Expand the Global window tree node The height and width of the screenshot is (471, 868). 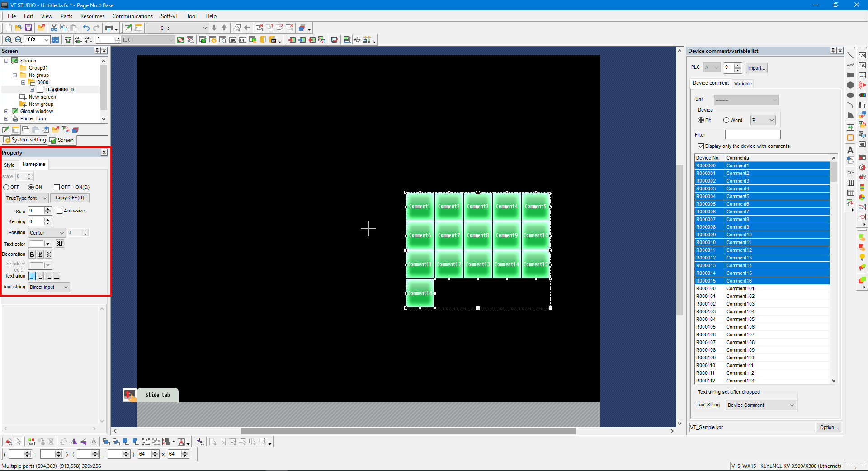click(x=6, y=112)
